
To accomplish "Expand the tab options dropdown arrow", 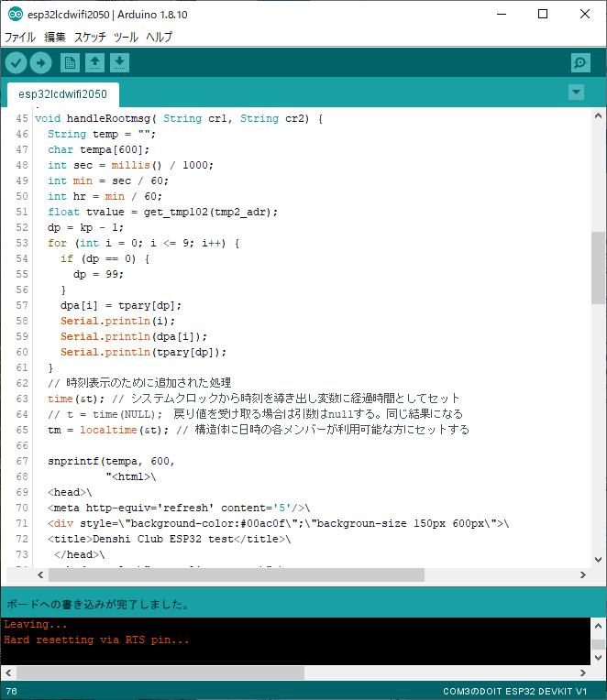I will tap(576, 93).
